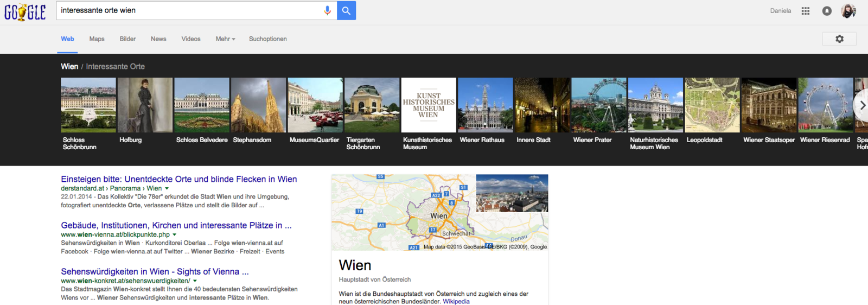Viewport: 868px width, 305px height.
Task: Start voice search with microphone icon
Action: pos(327,10)
